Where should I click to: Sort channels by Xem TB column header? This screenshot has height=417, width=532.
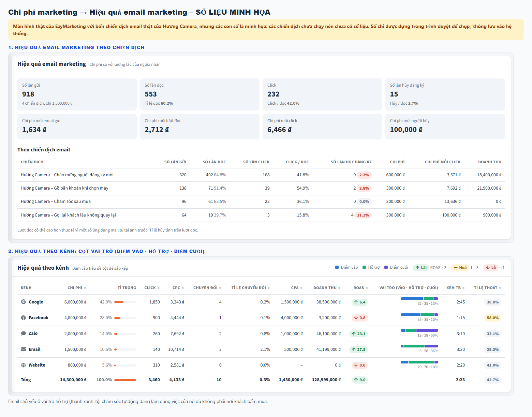pos(456,288)
